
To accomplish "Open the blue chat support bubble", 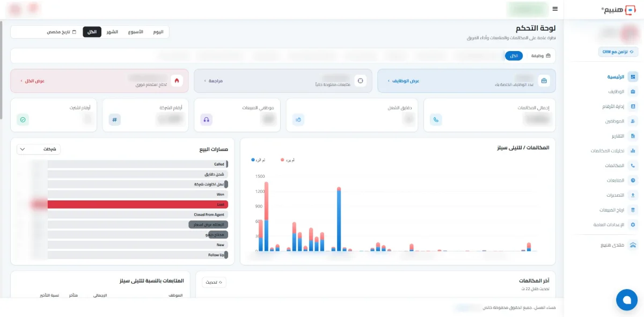I will point(626,300).
